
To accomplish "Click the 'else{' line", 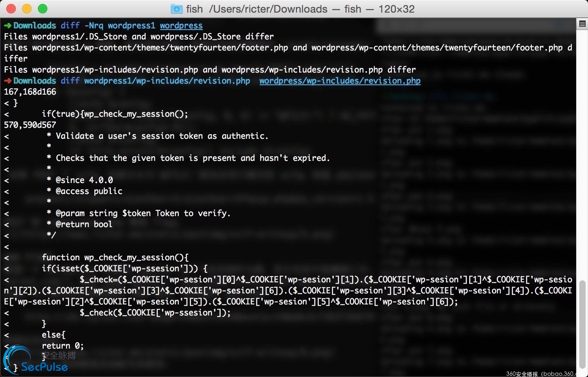I will (54, 335).
